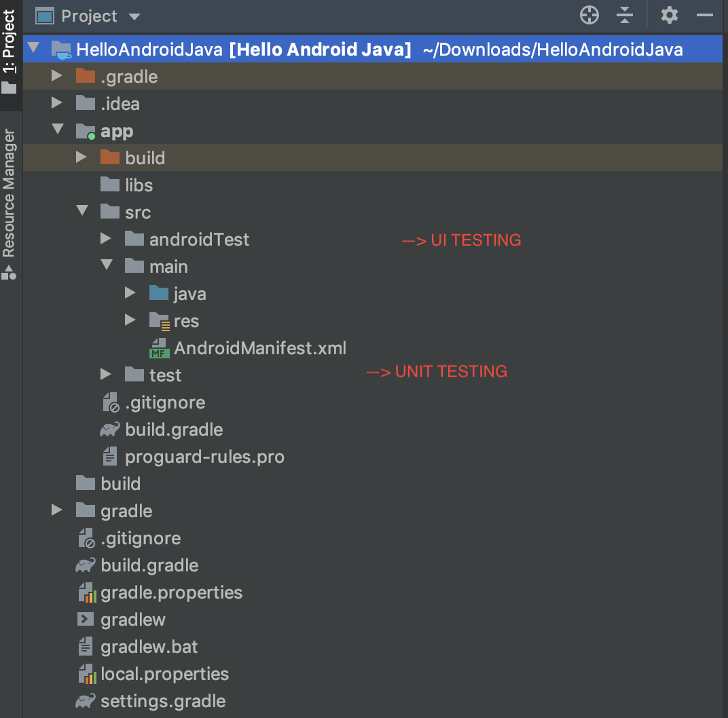This screenshot has width=728, height=718.
Task: Open the local.properties file
Action: point(164,673)
